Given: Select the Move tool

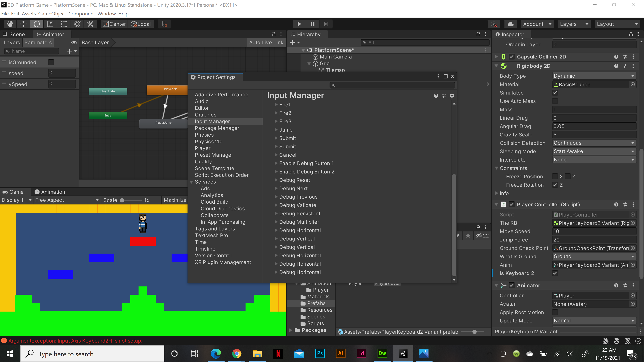Looking at the screenshot, I should point(23,24).
